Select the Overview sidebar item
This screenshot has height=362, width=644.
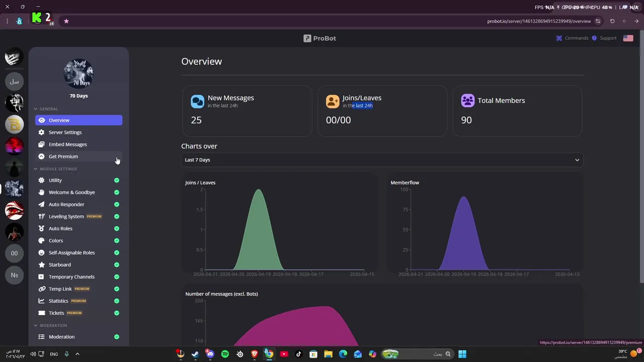78,120
